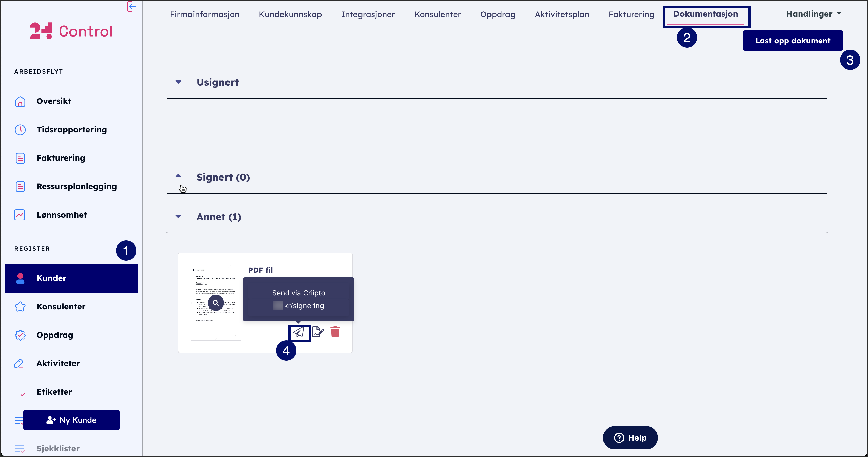868x457 pixels.
Task: Collapse the Annet (1) section
Action: [x=178, y=217]
